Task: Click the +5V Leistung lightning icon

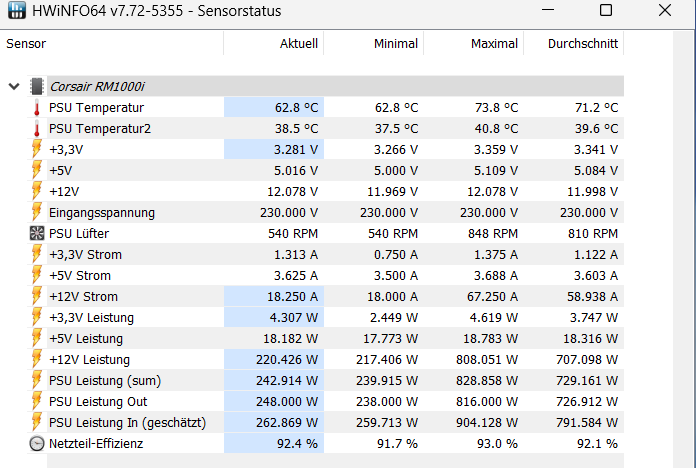Action: (x=37, y=338)
